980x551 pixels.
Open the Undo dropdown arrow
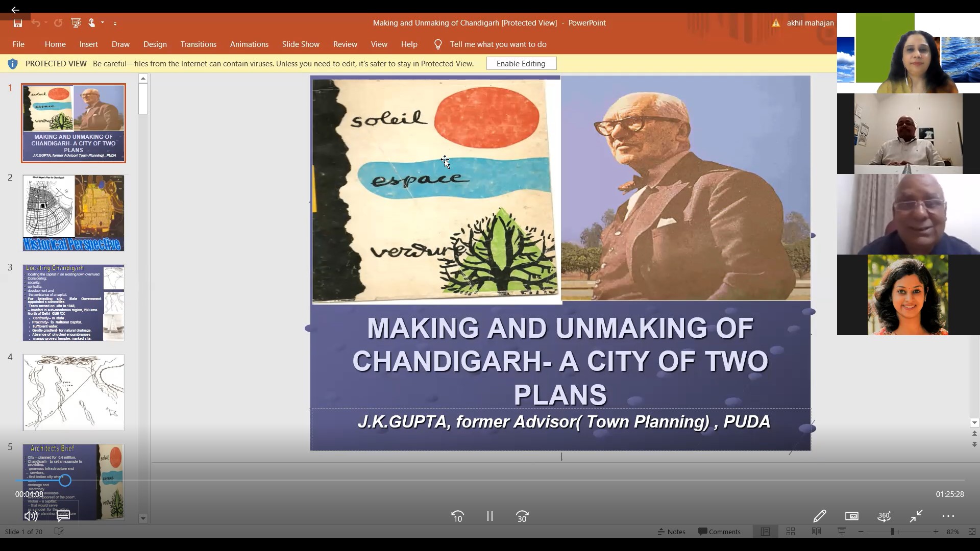click(46, 23)
